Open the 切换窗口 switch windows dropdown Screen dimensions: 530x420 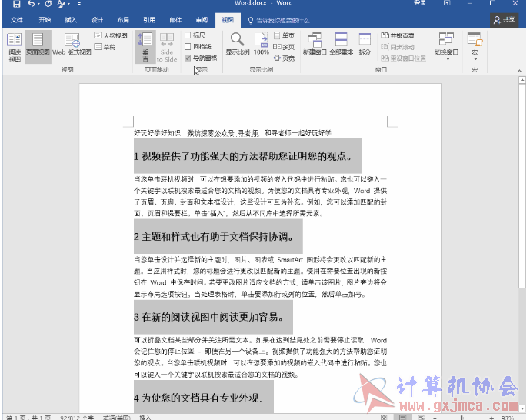pyautogui.click(x=446, y=46)
